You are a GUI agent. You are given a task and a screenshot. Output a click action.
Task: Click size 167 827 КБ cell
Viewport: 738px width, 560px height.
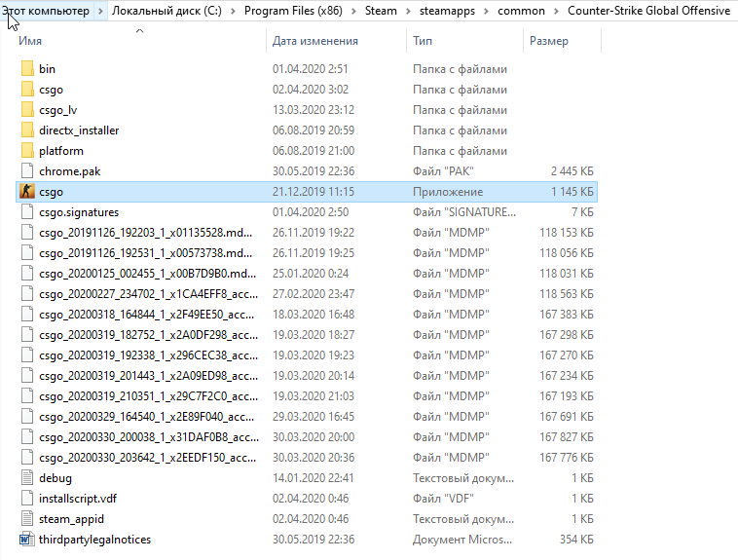(x=567, y=437)
